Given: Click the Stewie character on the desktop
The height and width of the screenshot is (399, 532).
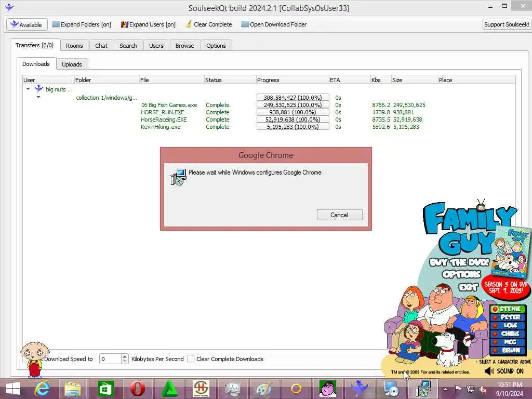Looking at the screenshot, I should coord(34,360).
